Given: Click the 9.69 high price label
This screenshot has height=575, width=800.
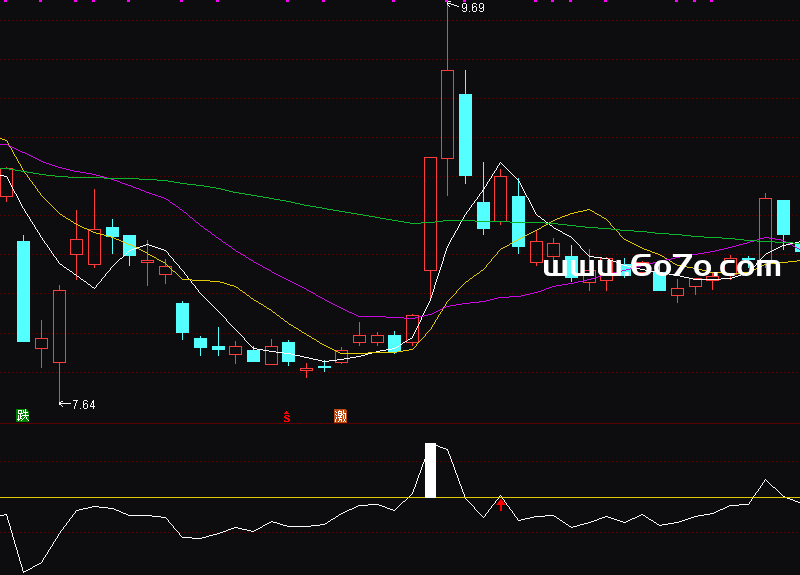Looking at the screenshot, I should pyautogui.click(x=472, y=8).
